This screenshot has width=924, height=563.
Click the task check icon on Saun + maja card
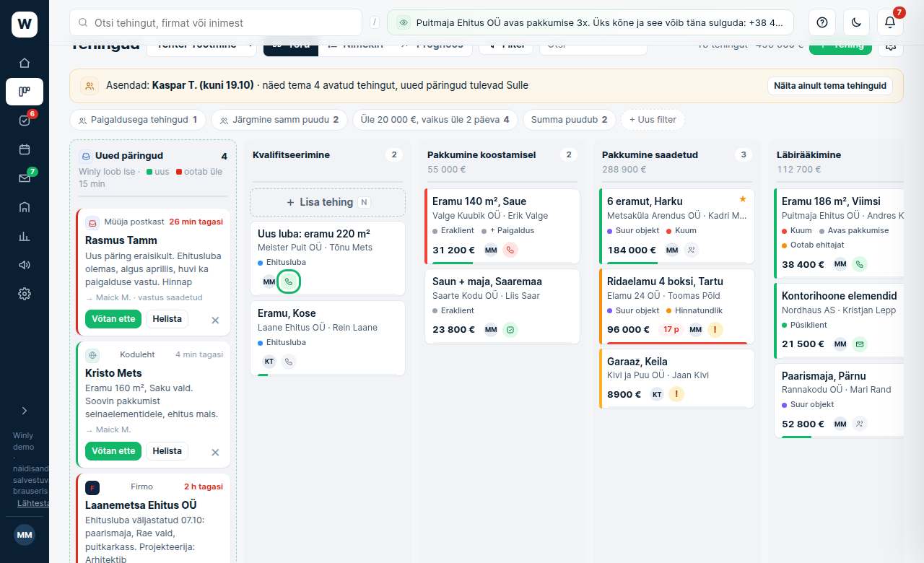click(510, 330)
